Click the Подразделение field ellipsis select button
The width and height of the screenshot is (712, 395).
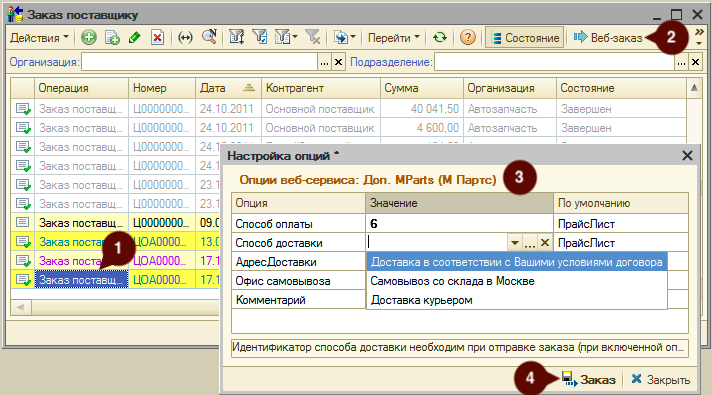pyautogui.click(x=681, y=62)
